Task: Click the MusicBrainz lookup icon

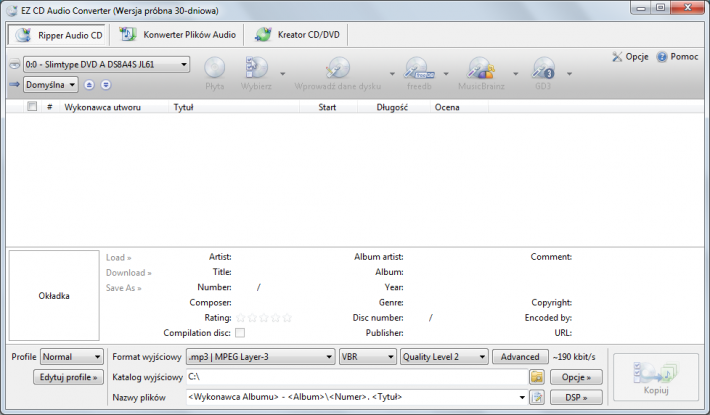Action: 481,68
